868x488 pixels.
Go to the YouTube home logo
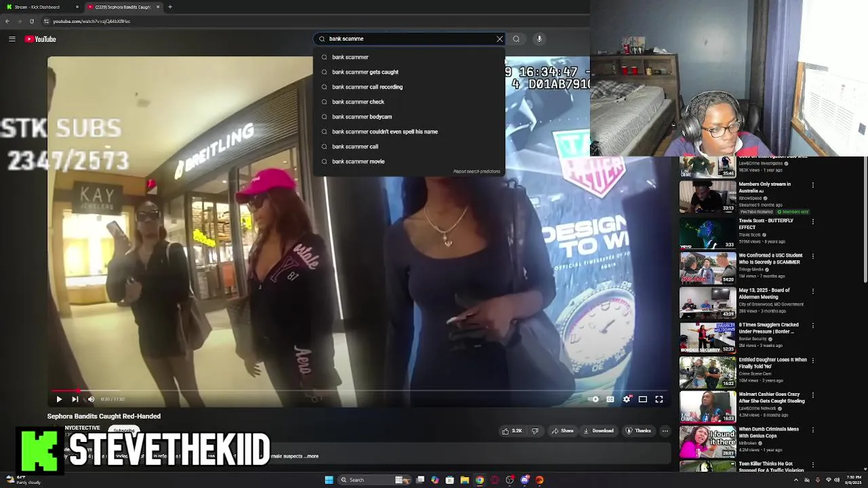[41, 39]
